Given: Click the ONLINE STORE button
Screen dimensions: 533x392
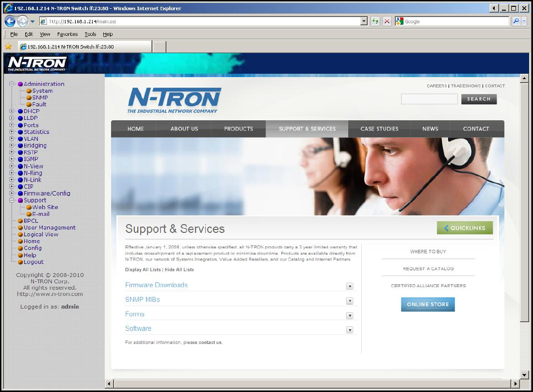Looking at the screenshot, I should 428,304.
